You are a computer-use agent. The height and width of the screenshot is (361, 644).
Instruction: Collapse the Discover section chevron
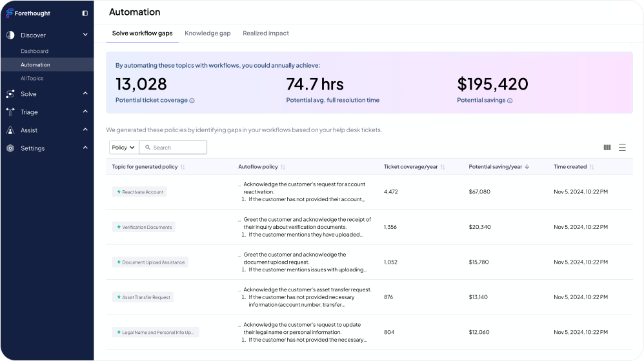[x=85, y=35]
